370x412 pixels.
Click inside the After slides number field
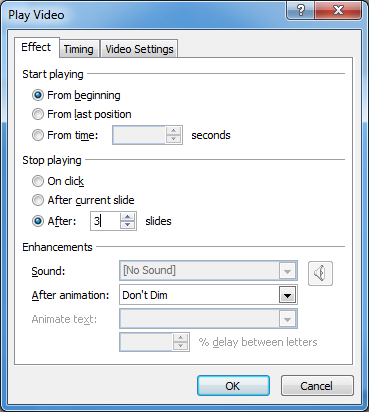(x=105, y=221)
